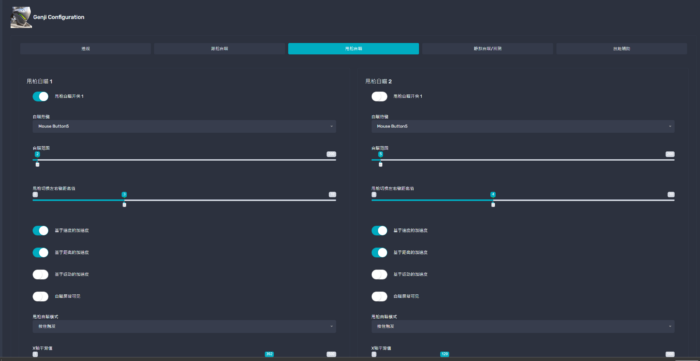
Task: Enable the fourth toggle below sliders in section 2
Action: click(x=379, y=296)
